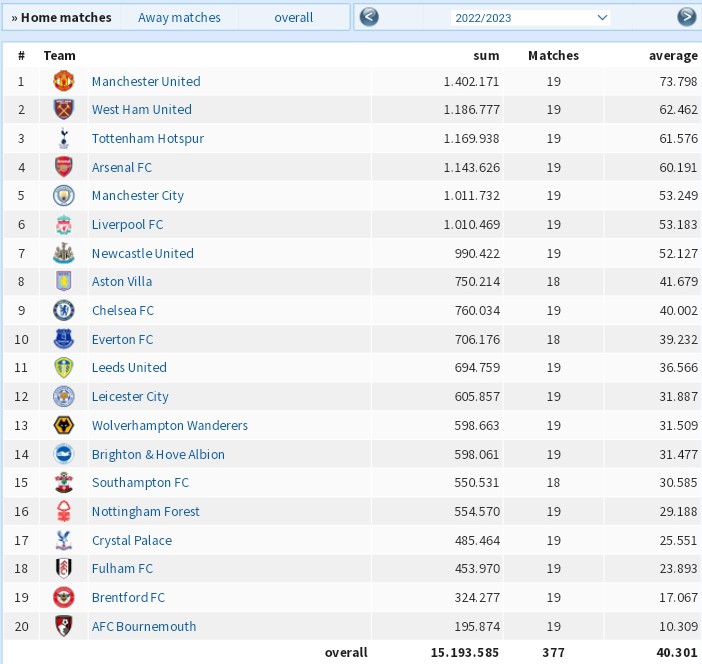Open the Nottingham Forest team link

(x=146, y=511)
